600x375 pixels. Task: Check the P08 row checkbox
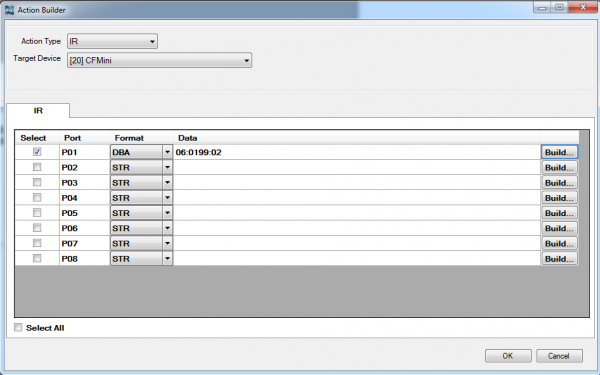click(37, 258)
